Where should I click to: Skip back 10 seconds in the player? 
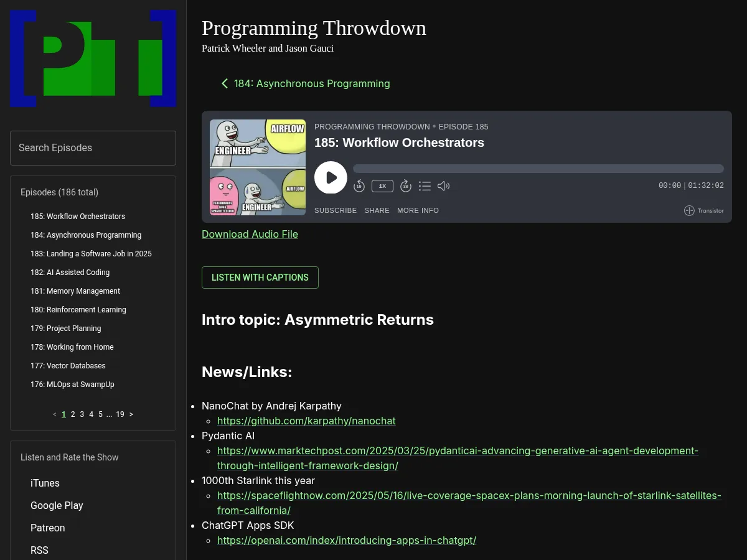pos(359,185)
